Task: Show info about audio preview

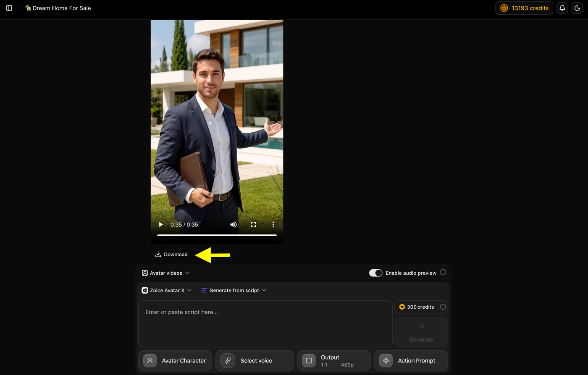Action: [443, 272]
